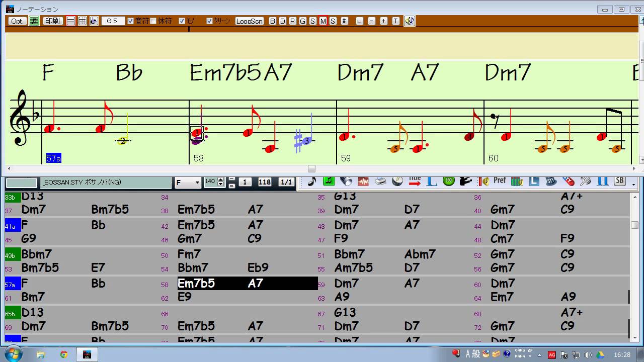This screenshot has height=362, width=644.
Task: Click the green music note icon
Action: coord(329,181)
